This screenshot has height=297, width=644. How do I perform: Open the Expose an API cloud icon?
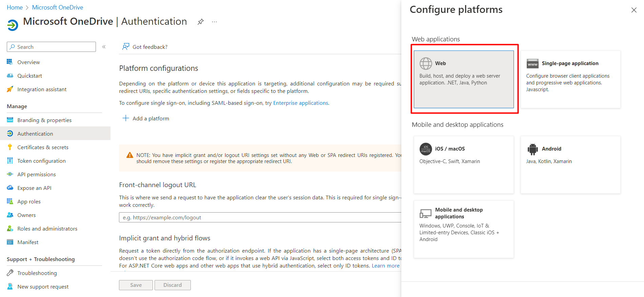pyautogui.click(x=10, y=188)
